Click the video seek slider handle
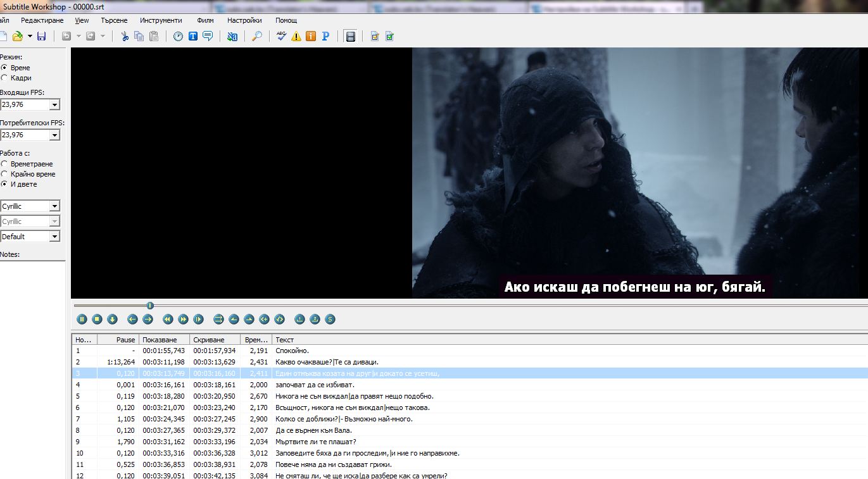Screen dimensions: 868x479 [150, 306]
